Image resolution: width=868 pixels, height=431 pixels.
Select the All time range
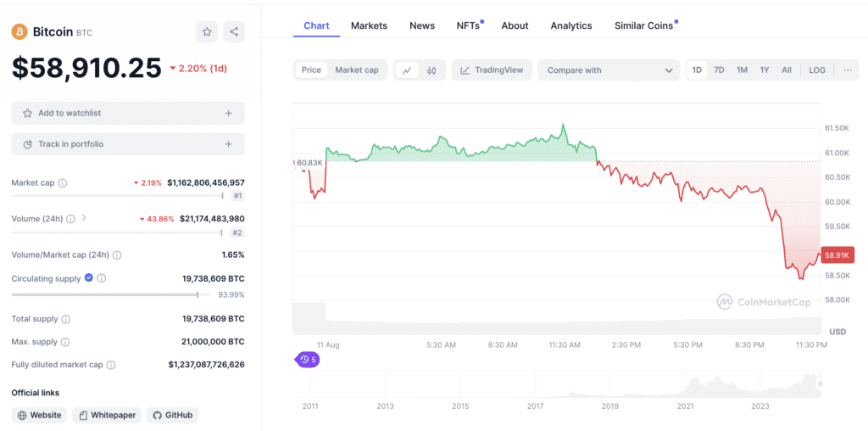787,70
